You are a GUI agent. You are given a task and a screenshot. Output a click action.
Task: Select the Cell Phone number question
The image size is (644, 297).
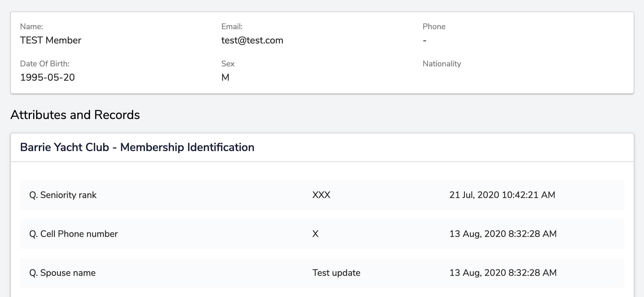73,234
